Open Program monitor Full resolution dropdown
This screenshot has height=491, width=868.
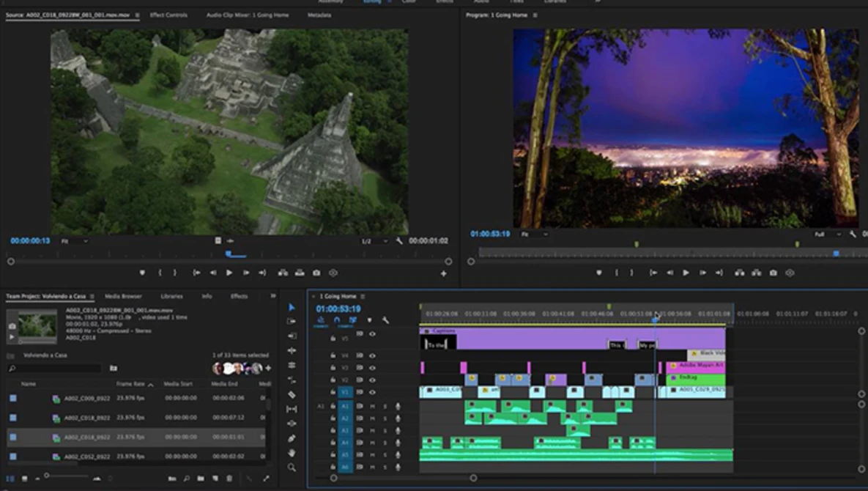tap(827, 235)
